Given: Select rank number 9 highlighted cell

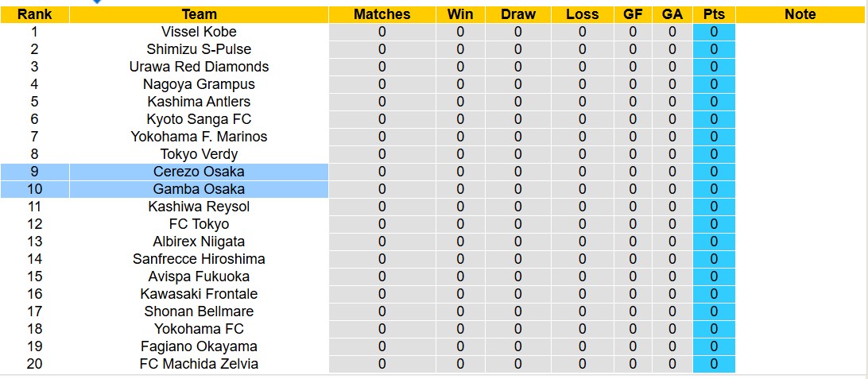Looking at the screenshot, I should (34, 172).
